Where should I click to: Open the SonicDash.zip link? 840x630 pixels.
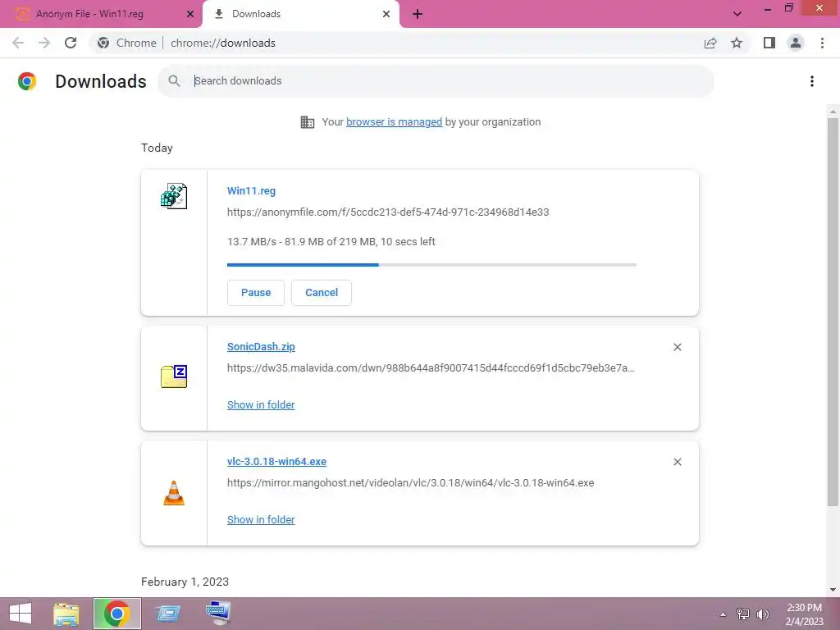point(261,347)
